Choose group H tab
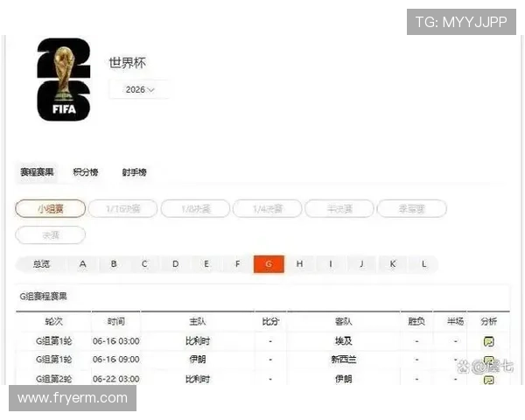The image size is (525, 420). point(299,264)
